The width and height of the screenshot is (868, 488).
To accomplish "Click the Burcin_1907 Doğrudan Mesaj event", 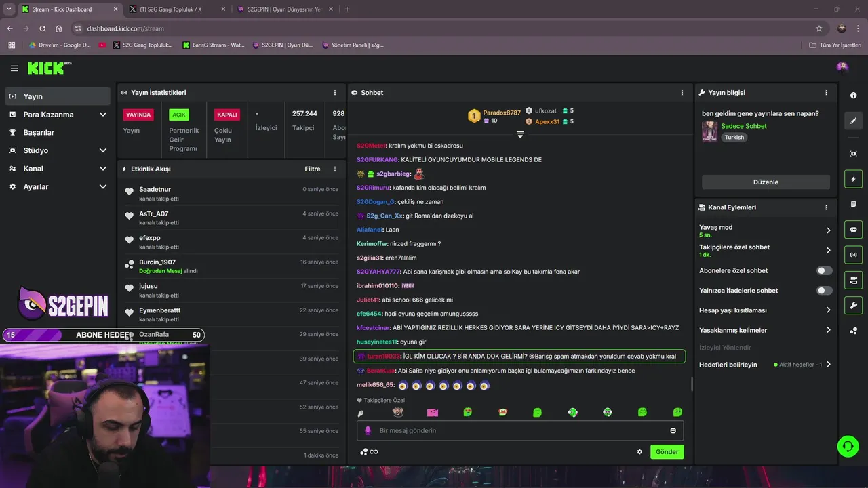I will coord(231,266).
